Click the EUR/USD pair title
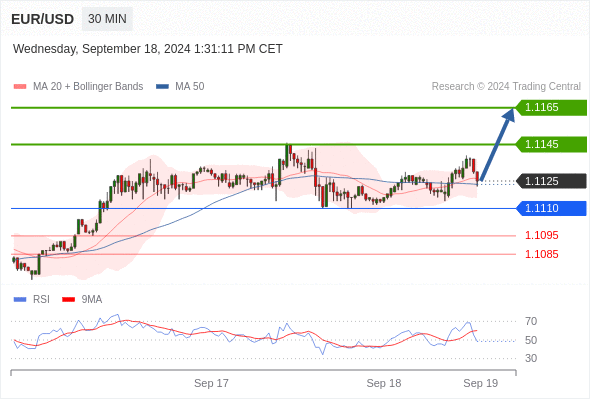The width and height of the screenshot is (590, 400). [x=43, y=19]
